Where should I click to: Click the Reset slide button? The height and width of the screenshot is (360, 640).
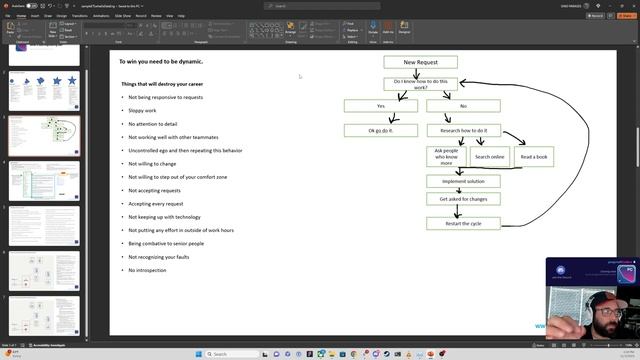point(67,30)
